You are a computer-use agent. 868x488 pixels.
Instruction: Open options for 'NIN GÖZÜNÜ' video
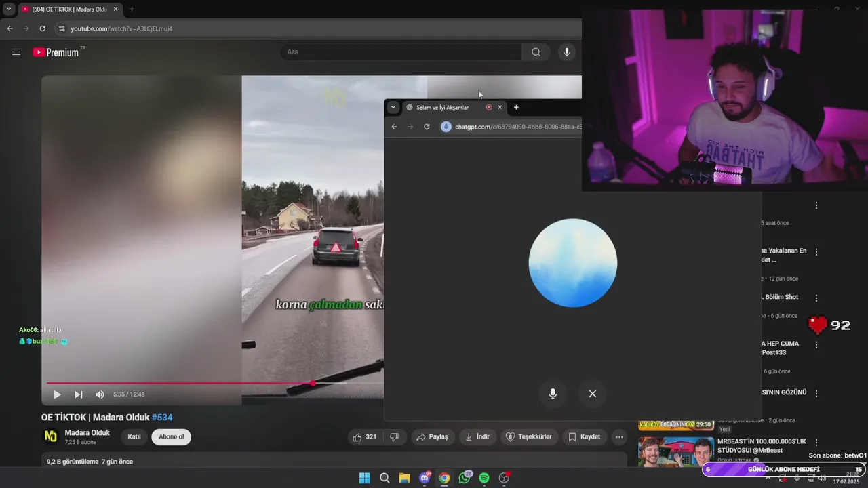tap(816, 394)
